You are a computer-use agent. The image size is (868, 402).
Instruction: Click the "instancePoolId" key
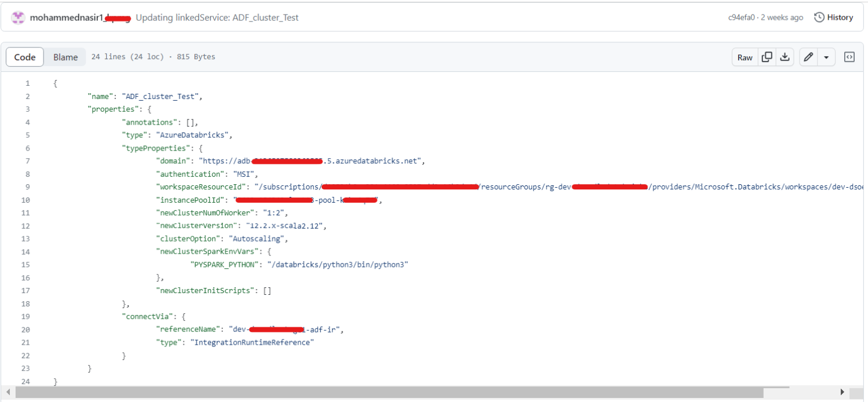tap(190, 200)
